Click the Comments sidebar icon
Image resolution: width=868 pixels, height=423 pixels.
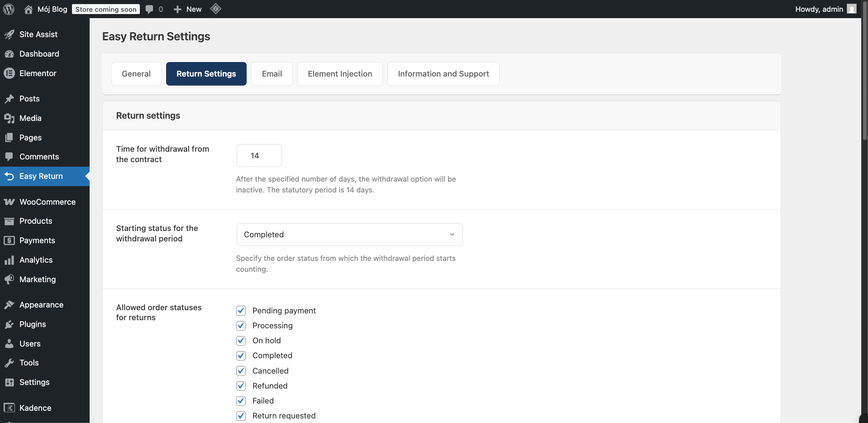9,157
